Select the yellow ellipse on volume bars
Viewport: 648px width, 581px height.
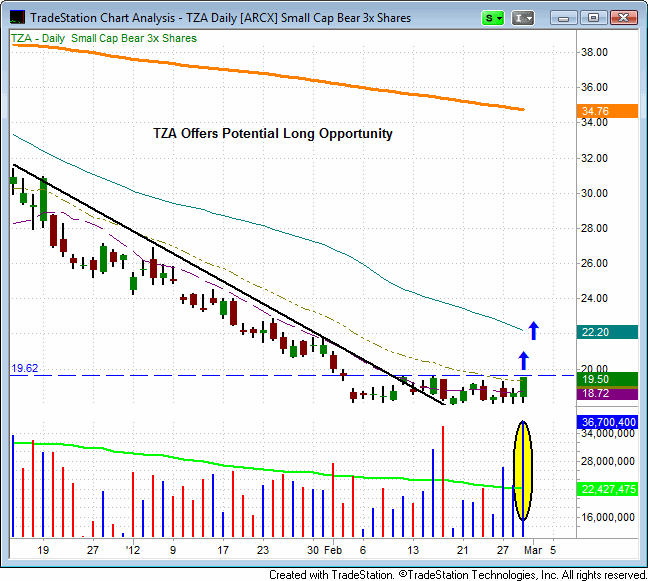pos(522,471)
